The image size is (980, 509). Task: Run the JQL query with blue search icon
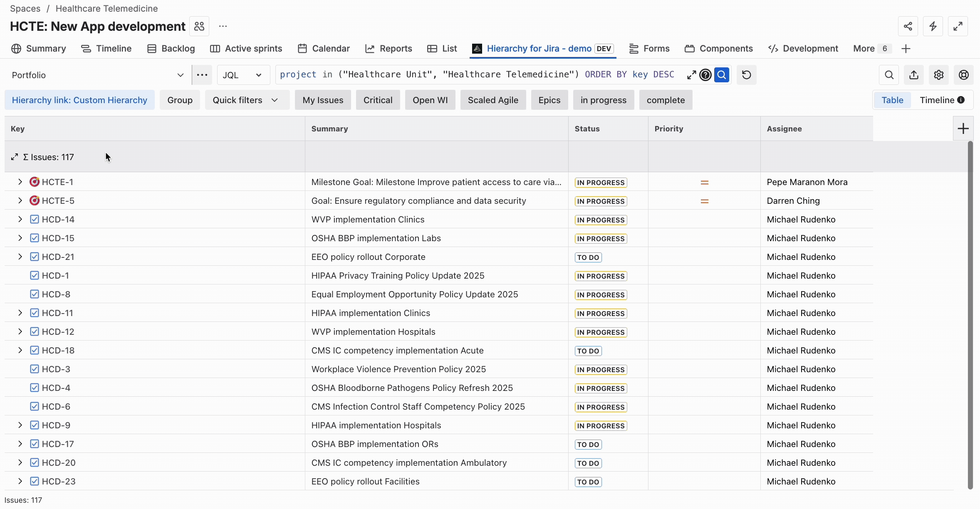coord(722,75)
